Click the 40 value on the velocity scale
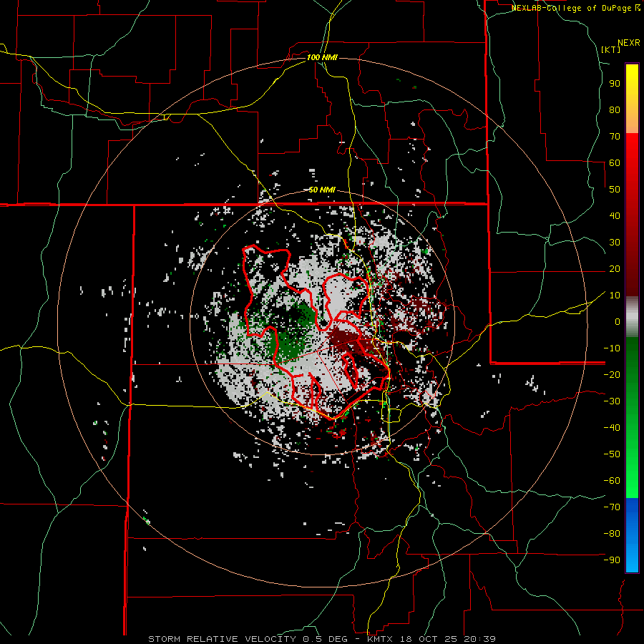644x644 pixels. (615, 215)
